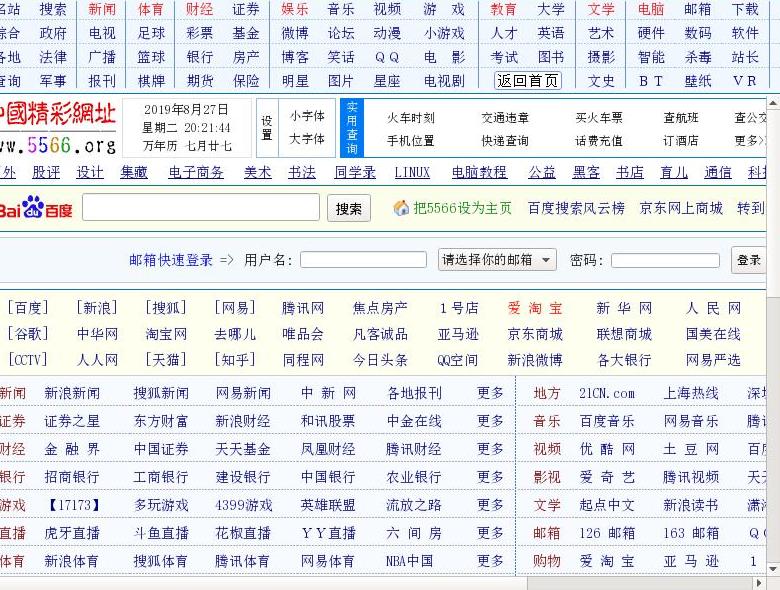
Task: Open the 财经 category in the top navigation
Action: [199, 9]
